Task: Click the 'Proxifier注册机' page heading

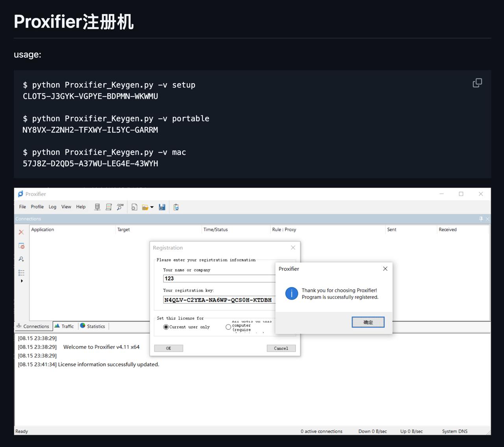Action: (x=74, y=22)
